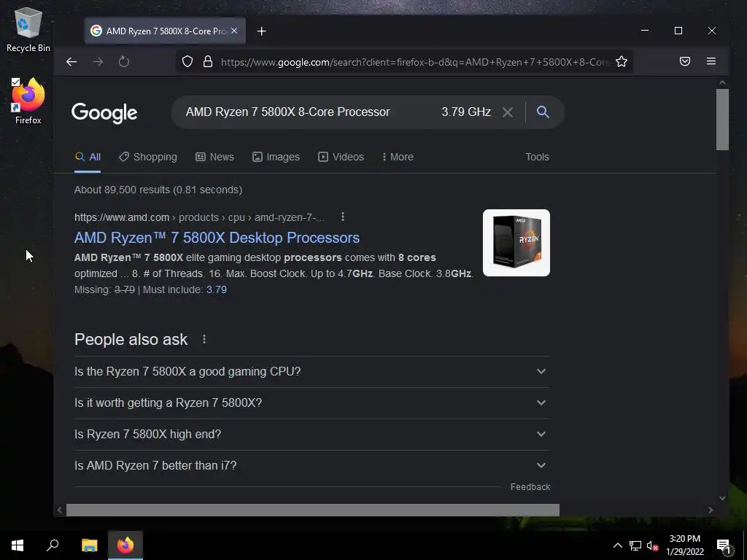
Task: Open the Recycle Bin desktop icon
Action: pyautogui.click(x=28, y=29)
